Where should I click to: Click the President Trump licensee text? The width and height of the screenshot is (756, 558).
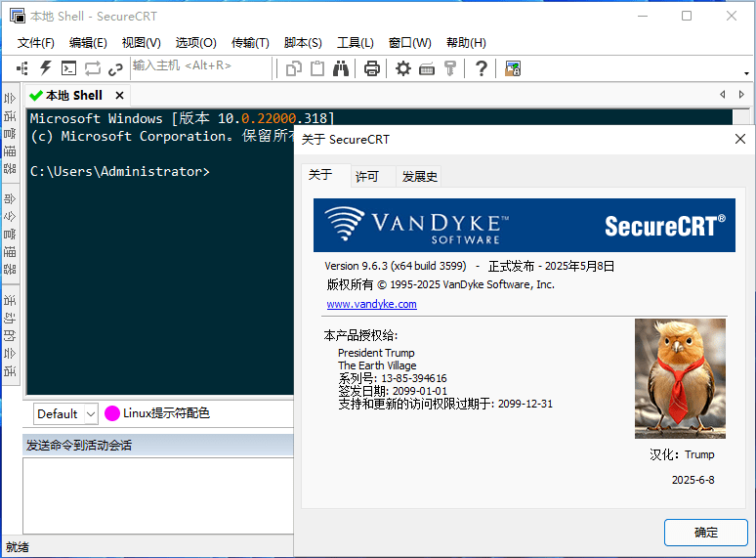pyautogui.click(x=376, y=353)
